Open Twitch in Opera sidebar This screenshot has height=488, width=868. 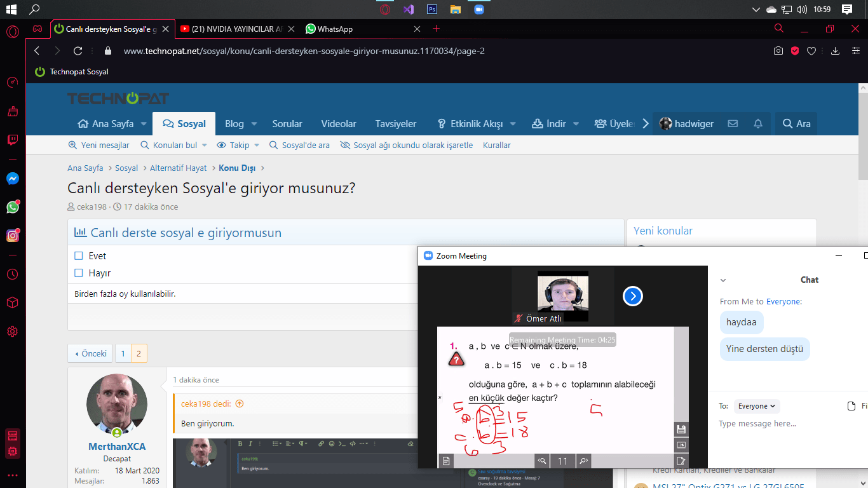(x=13, y=140)
